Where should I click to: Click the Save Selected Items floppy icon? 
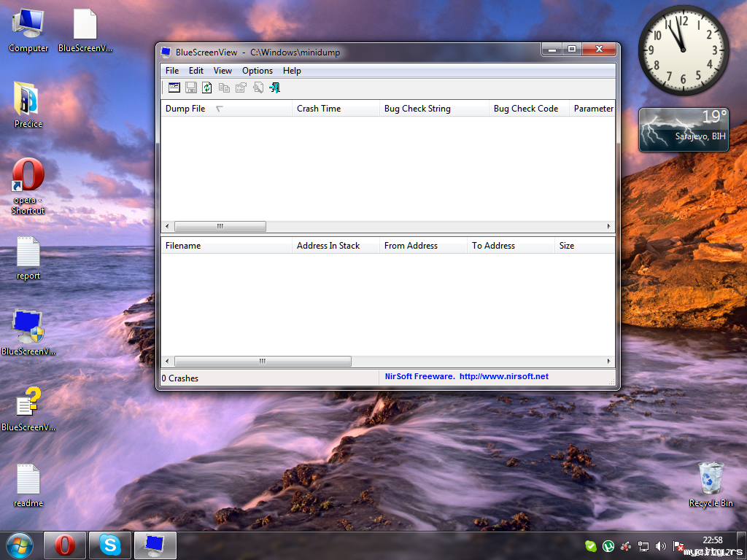coord(190,87)
